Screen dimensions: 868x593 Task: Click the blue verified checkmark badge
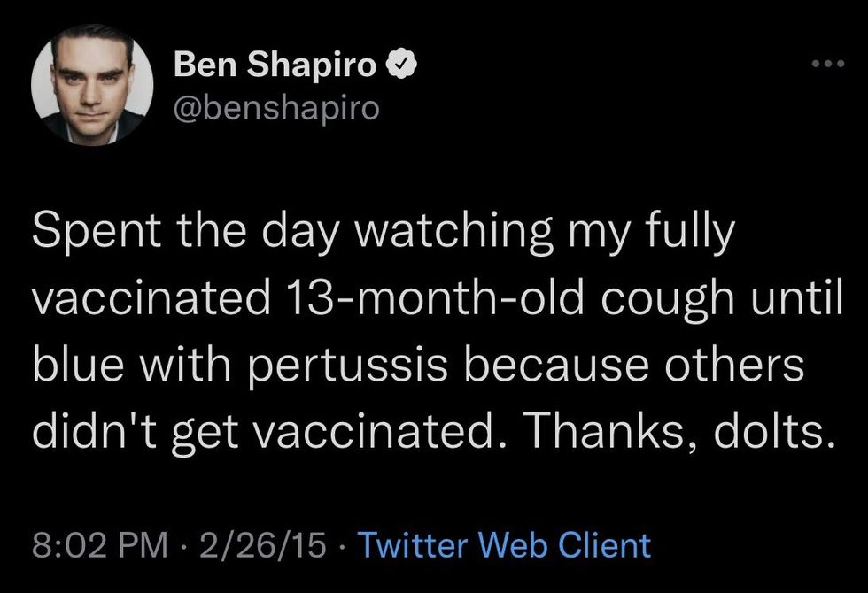401,65
